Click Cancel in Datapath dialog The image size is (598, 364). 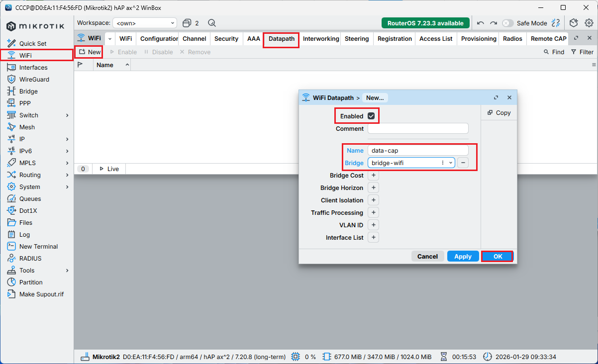tap(427, 257)
